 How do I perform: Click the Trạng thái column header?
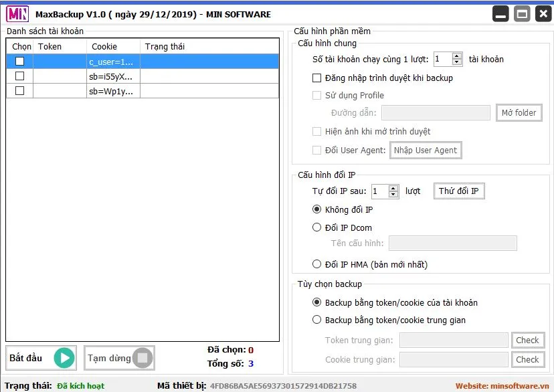point(165,46)
